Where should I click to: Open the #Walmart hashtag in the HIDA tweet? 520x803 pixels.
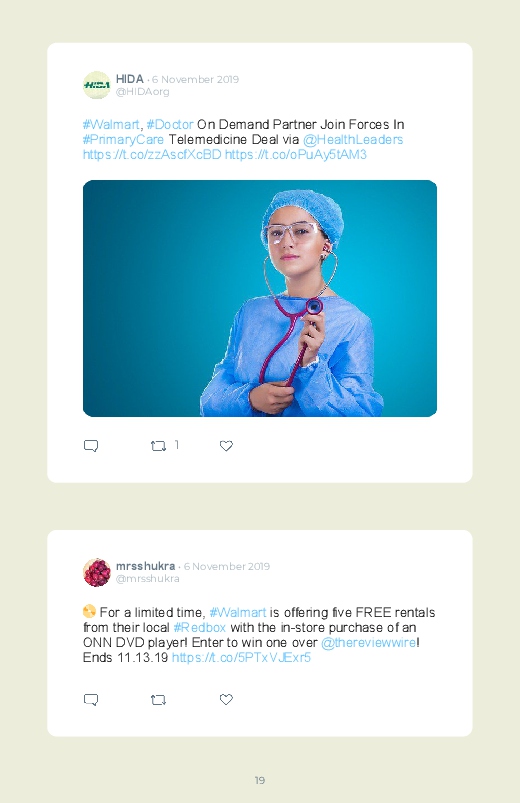[x=111, y=124]
